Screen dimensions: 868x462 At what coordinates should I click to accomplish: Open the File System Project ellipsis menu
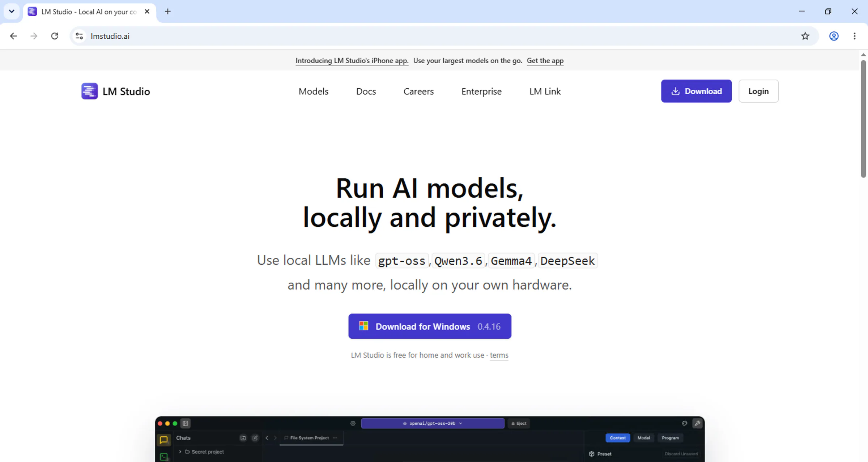335,438
